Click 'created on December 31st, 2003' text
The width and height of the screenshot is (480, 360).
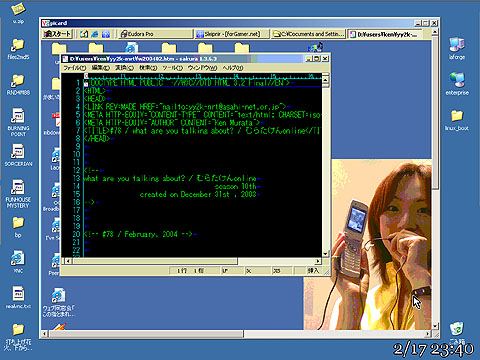coord(198,195)
